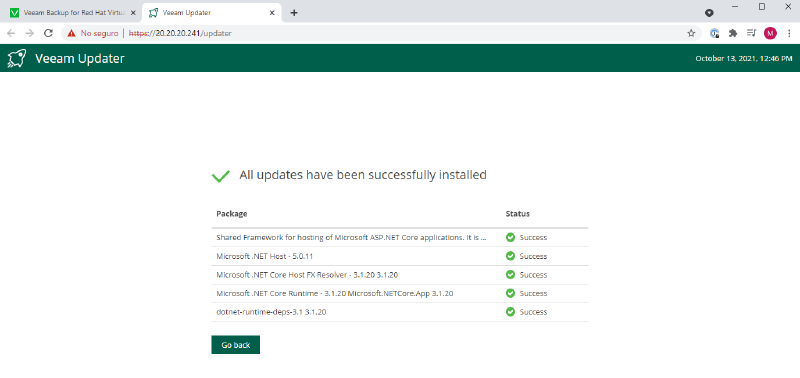Image resolution: width=800 pixels, height=378 pixels.
Task: Maximize the Chrome window
Action: (x=762, y=7)
